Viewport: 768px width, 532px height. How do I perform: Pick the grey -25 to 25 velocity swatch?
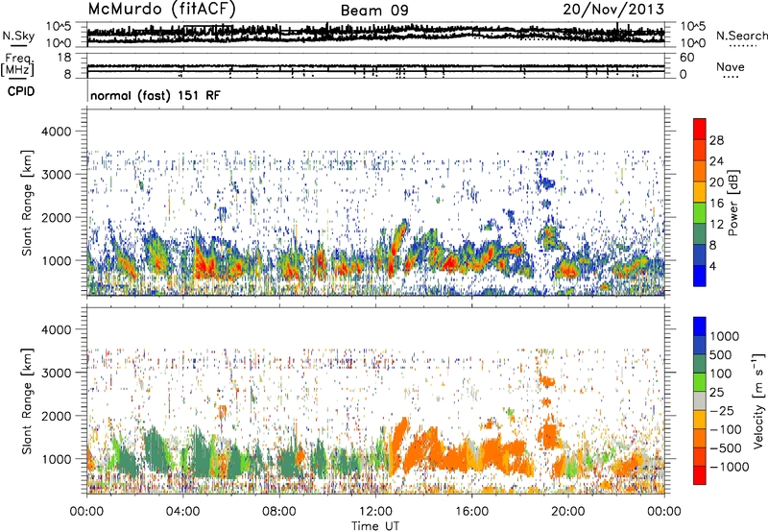click(700, 401)
